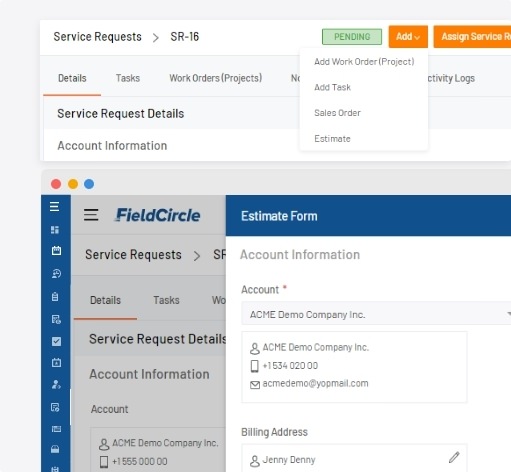Screen dimensions: 511x472
Task: Open the Work Orders (Projects) tab
Action: (x=216, y=78)
